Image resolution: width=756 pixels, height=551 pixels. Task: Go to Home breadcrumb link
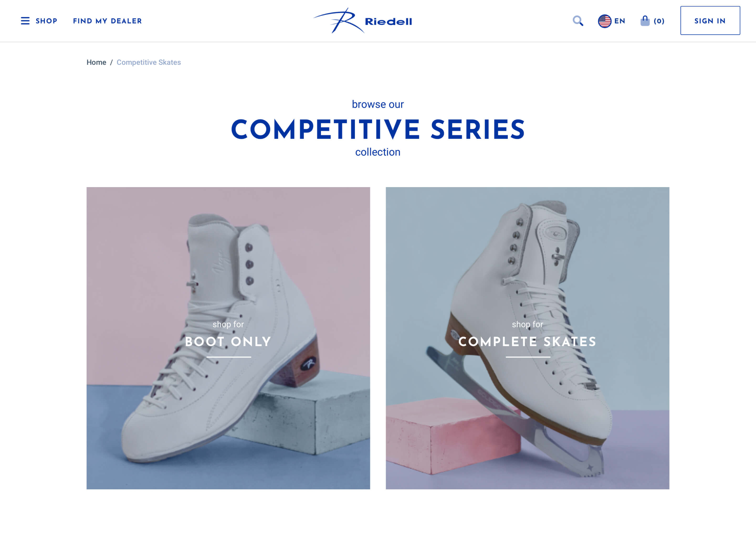pos(96,62)
